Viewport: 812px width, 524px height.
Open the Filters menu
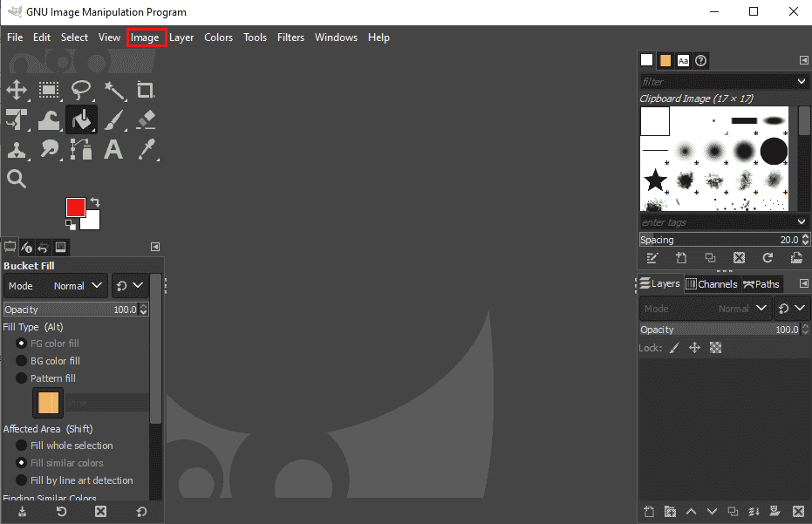pyautogui.click(x=290, y=37)
